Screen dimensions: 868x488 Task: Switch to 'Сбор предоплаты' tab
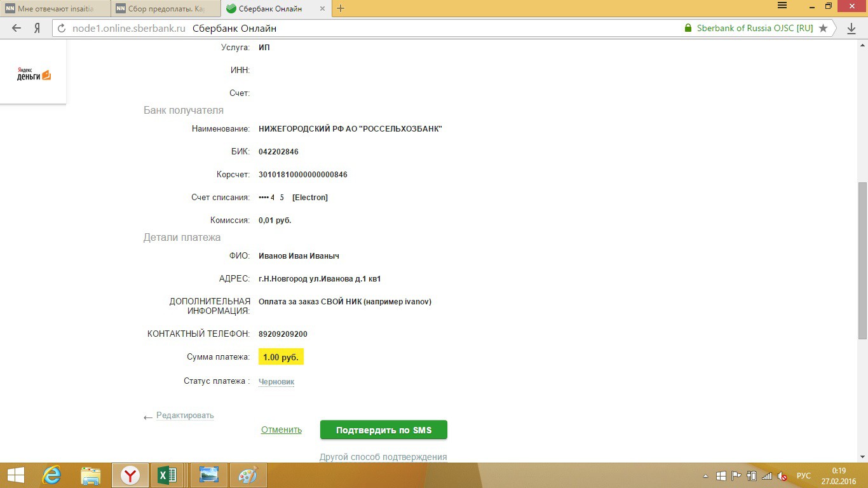coord(165,8)
